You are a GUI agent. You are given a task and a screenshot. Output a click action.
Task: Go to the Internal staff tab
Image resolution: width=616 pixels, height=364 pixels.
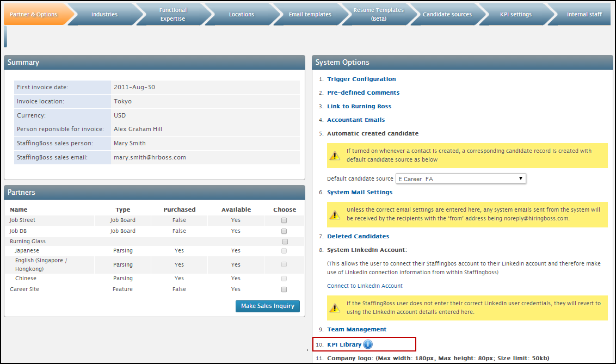pyautogui.click(x=584, y=14)
